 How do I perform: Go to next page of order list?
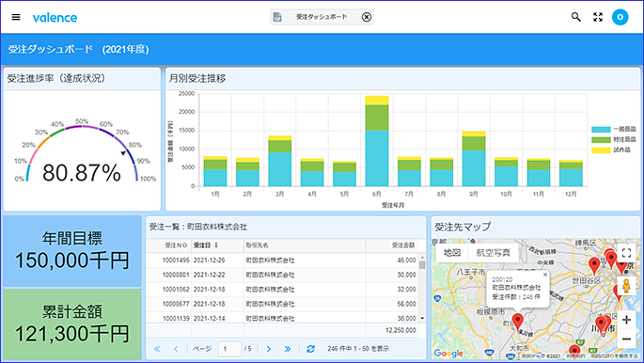(x=269, y=349)
